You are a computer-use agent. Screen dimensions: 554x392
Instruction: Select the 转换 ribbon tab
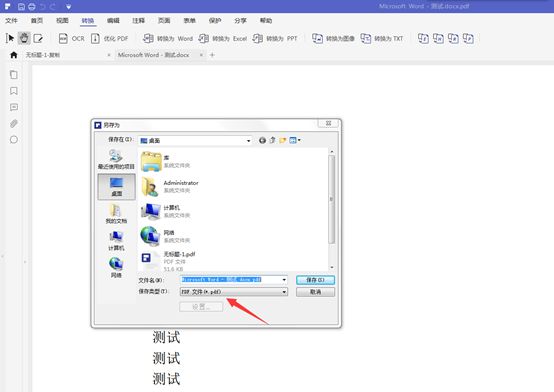point(88,21)
